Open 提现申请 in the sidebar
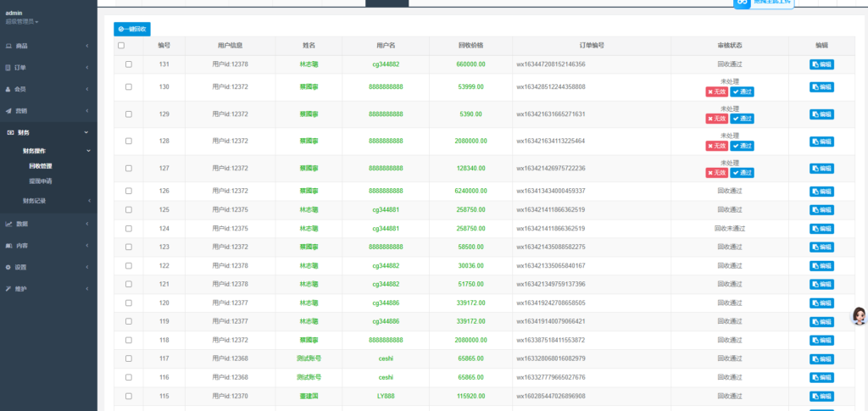The width and height of the screenshot is (868, 411). coord(40,181)
